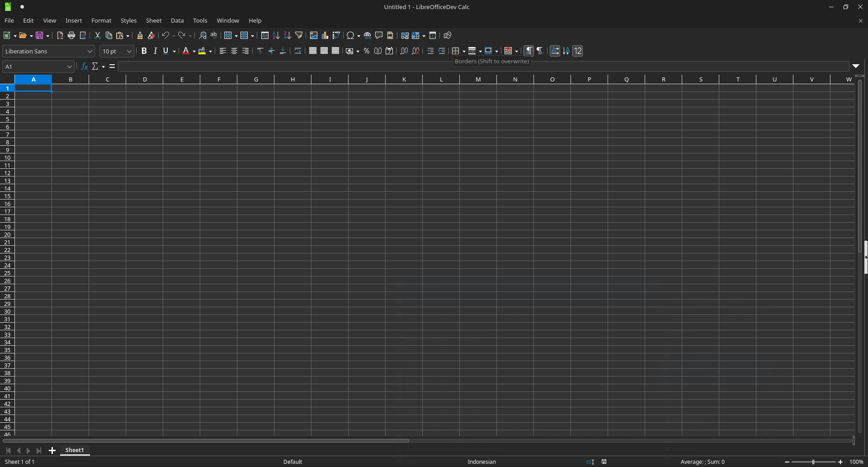Adjust the zoom slider handle

pos(813,462)
